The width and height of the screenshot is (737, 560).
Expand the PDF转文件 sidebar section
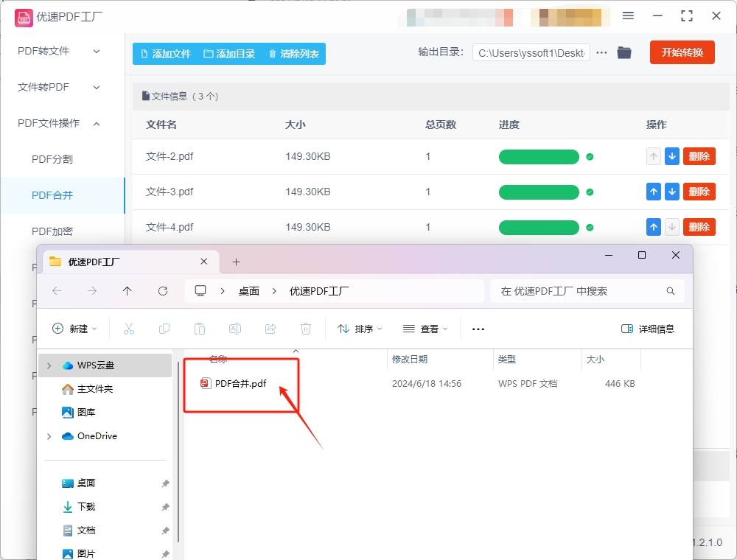[x=97, y=51]
